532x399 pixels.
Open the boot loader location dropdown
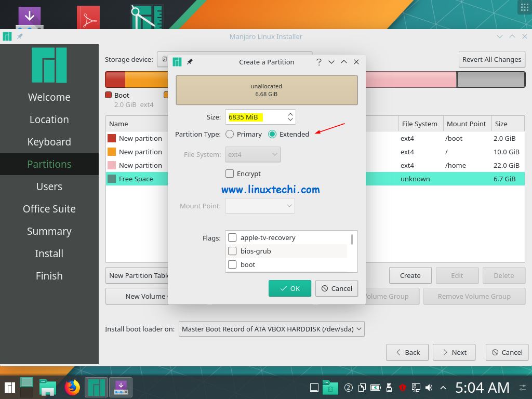[x=271, y=329]
